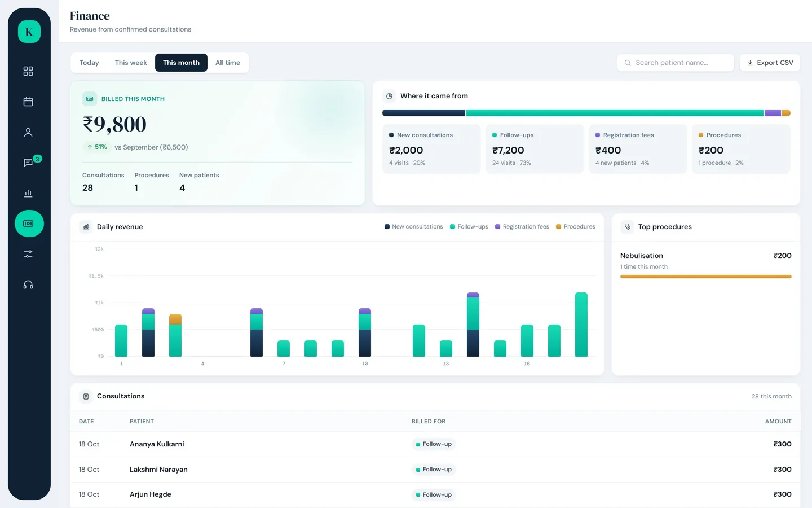
Task: Click the Billed this month cash icon
Action: 90,99
